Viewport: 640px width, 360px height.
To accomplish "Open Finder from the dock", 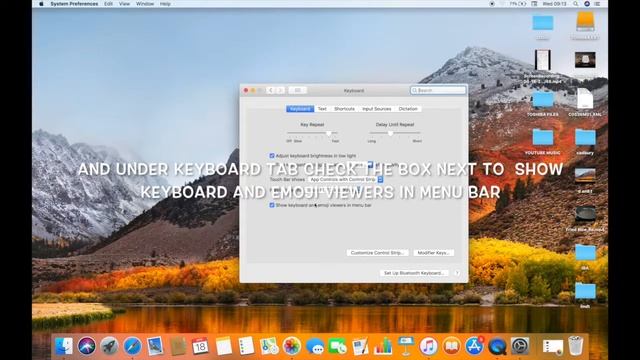I will pos(64,346).
